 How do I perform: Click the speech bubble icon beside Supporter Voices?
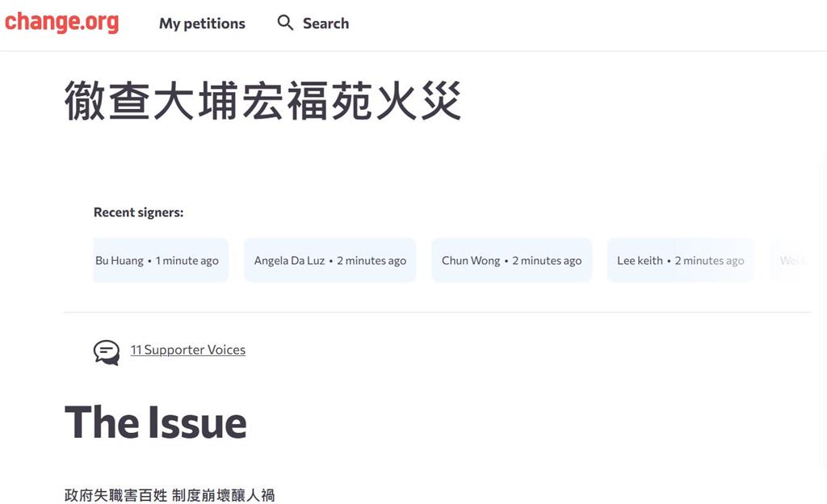click(x=106, y=352)
